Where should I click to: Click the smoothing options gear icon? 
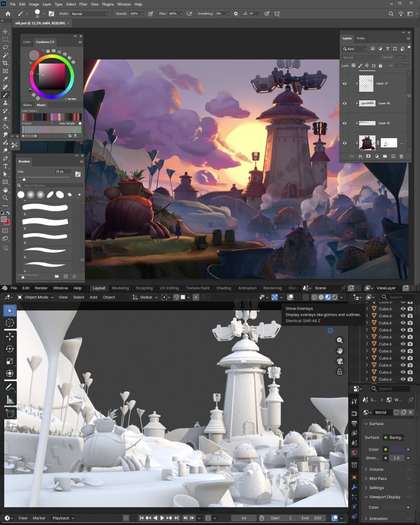(x=236, y=14)
